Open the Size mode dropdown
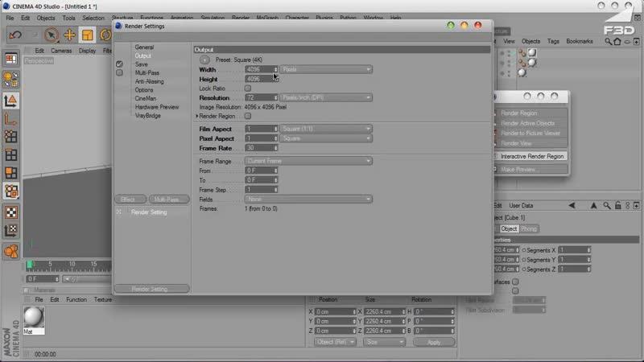Image resolution: width=644 pixels, height=362 pixels. point(384,342)
